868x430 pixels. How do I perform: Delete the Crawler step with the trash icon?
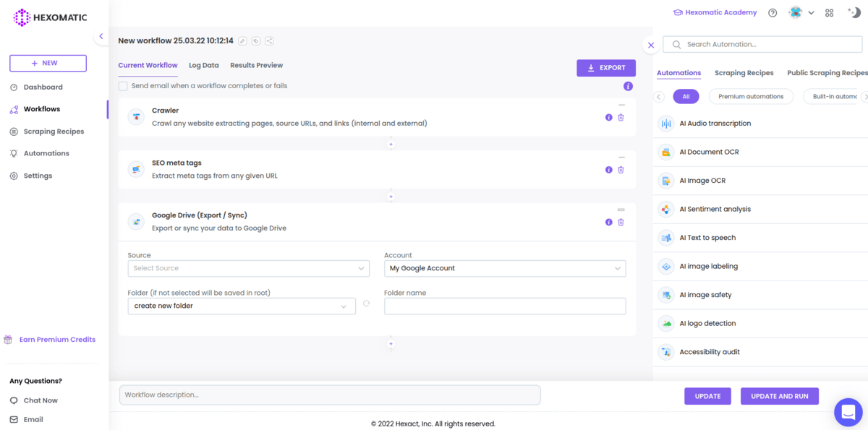pyautogui.click(x=621, y=117)
